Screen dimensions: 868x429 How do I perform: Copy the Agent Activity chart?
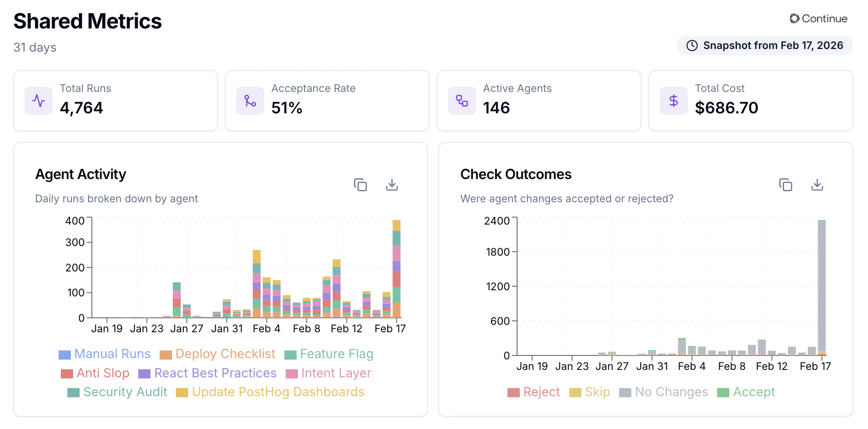coord(360,185)
